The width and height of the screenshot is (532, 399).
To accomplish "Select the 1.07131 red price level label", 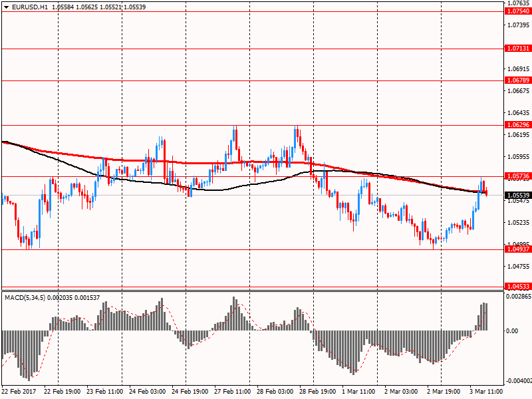I will click(518, 49).
